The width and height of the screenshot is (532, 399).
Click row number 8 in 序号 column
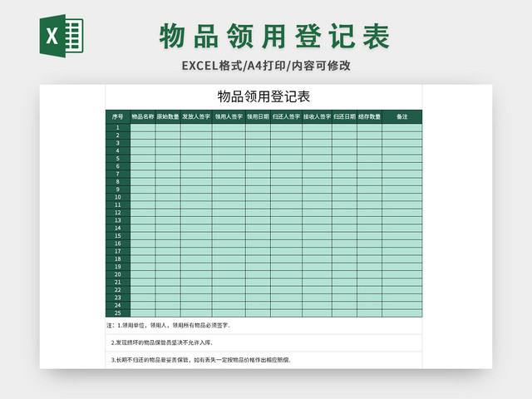(118, 182)
